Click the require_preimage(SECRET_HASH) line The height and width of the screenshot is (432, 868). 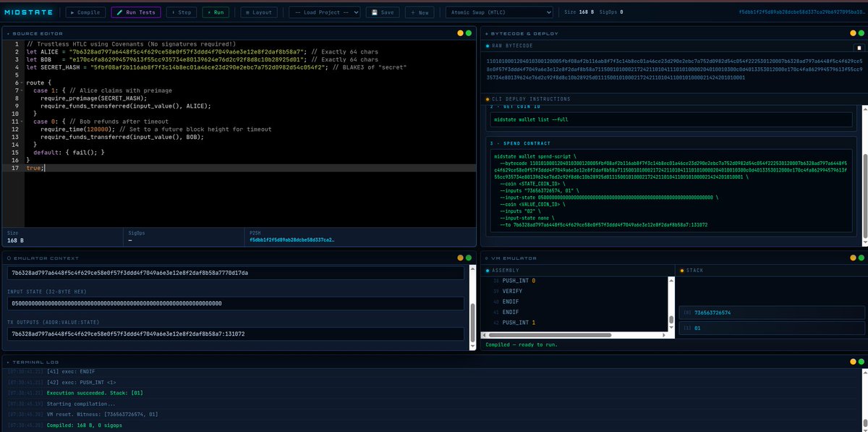tap(95, 98)
